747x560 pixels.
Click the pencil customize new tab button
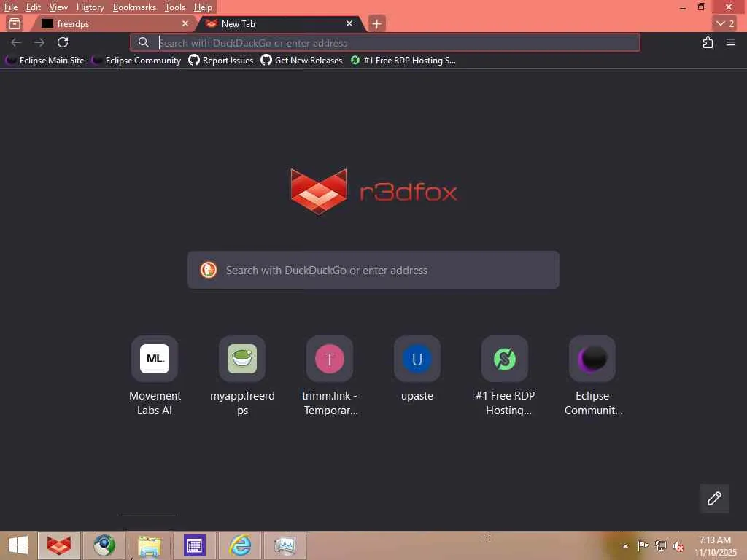714,499
